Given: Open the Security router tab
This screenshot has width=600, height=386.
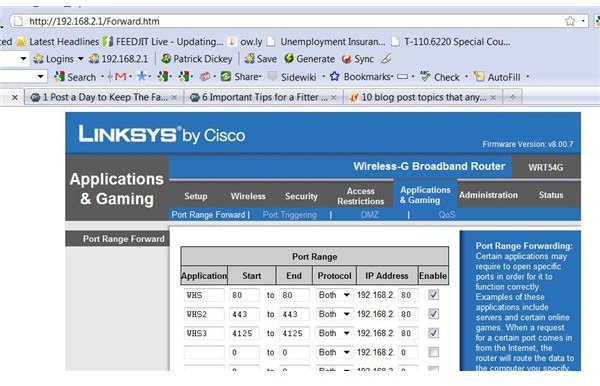Looking at the screenshot, I should (x=301, y=196).
